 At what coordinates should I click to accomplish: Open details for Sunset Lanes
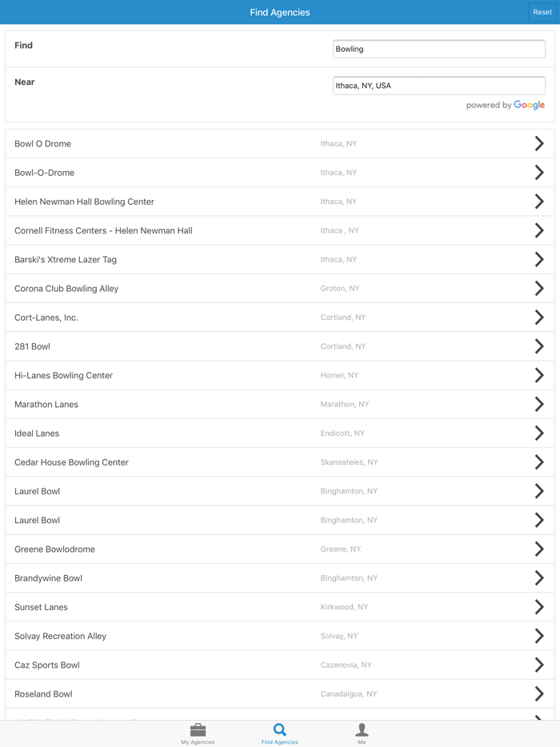(x=280, y=607)
